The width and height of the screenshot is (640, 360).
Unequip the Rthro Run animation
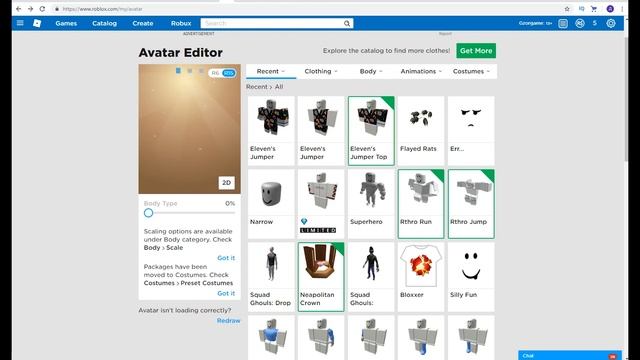click(x=421, y=204)
